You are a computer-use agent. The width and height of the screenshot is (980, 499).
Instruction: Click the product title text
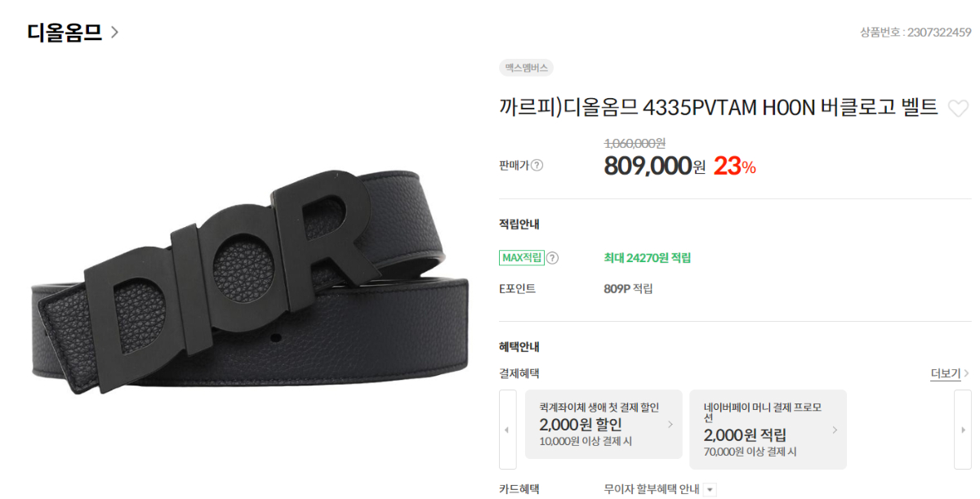tap(719, 107)
